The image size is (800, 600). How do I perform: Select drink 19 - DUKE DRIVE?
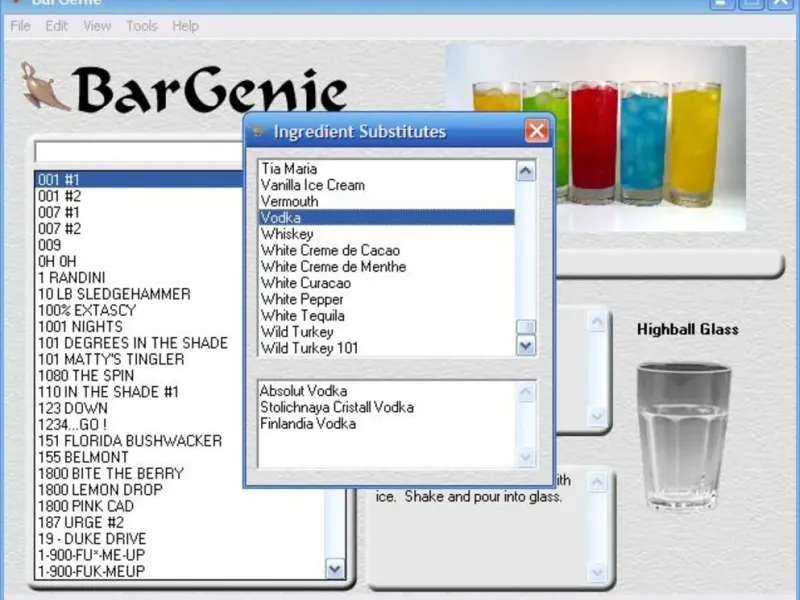(x=181, y=539)
